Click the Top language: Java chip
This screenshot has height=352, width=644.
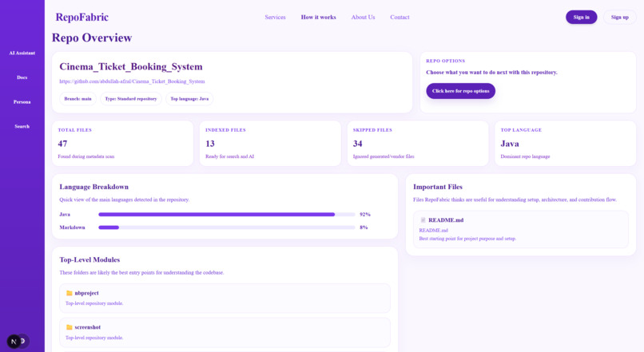189,99
